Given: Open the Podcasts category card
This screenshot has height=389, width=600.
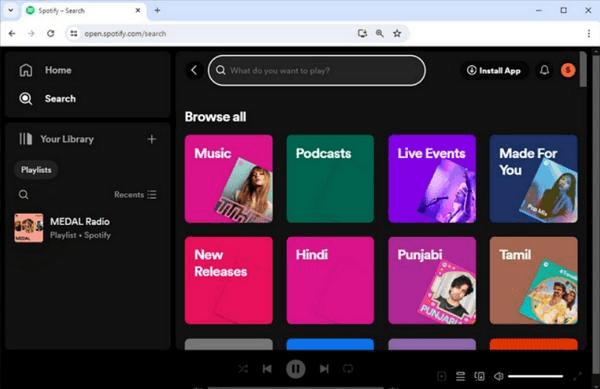Looking at the screenshot, I should tap(330, 179).
